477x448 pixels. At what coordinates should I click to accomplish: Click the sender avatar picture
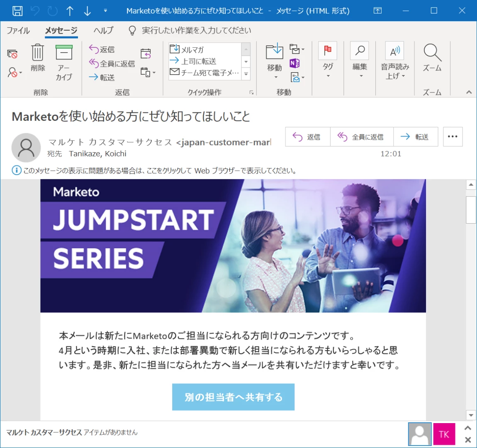tap(26, 148)
